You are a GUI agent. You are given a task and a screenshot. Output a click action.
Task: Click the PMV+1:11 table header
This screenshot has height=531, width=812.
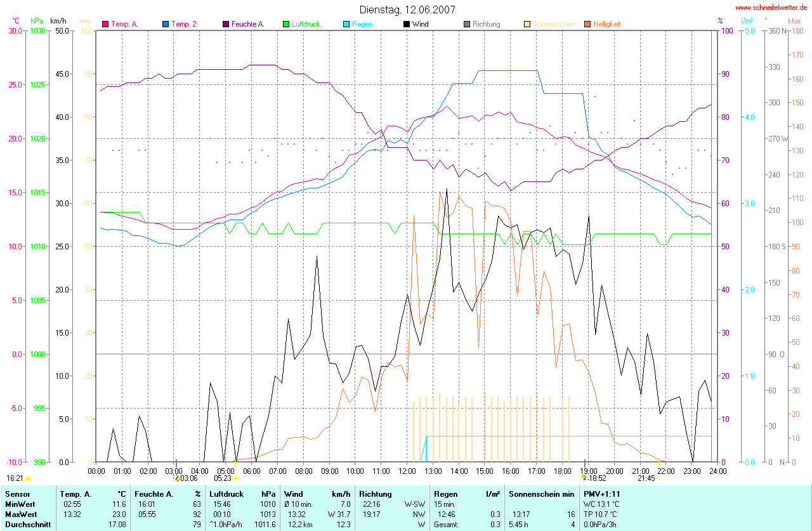602,494
